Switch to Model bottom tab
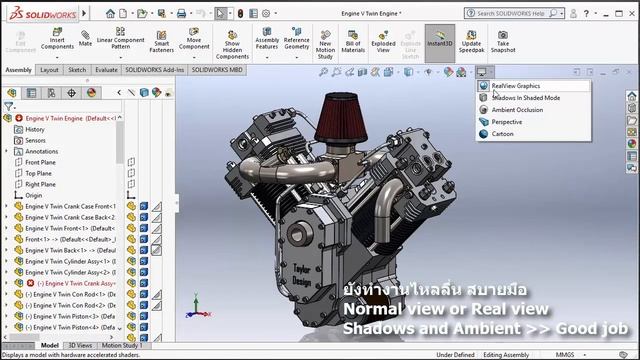 pyautogui.click(x=50, y=345)
